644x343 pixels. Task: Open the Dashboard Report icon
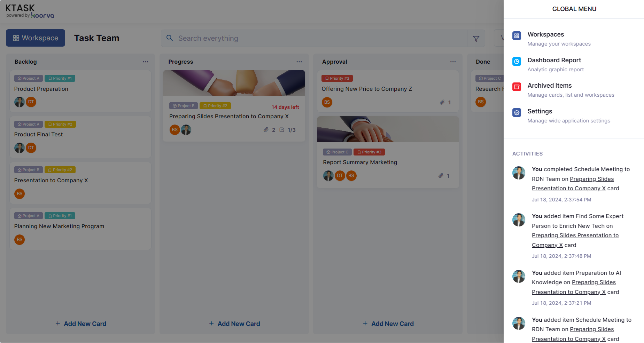517,61
